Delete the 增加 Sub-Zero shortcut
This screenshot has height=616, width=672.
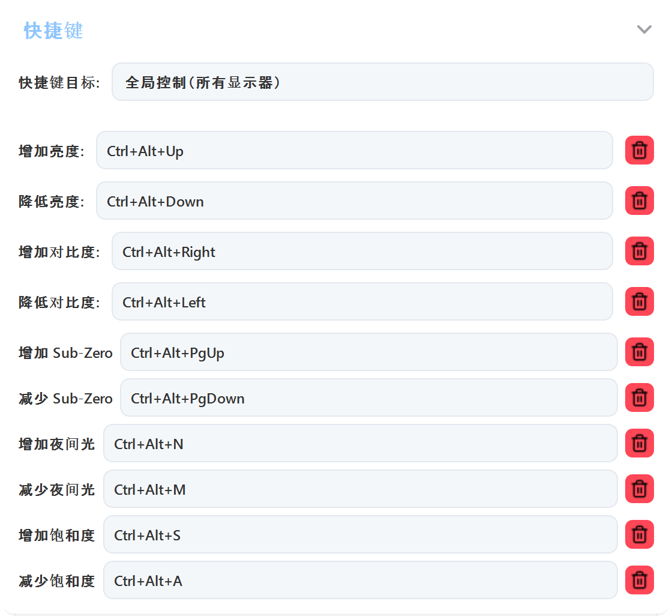tap(639, 352)
